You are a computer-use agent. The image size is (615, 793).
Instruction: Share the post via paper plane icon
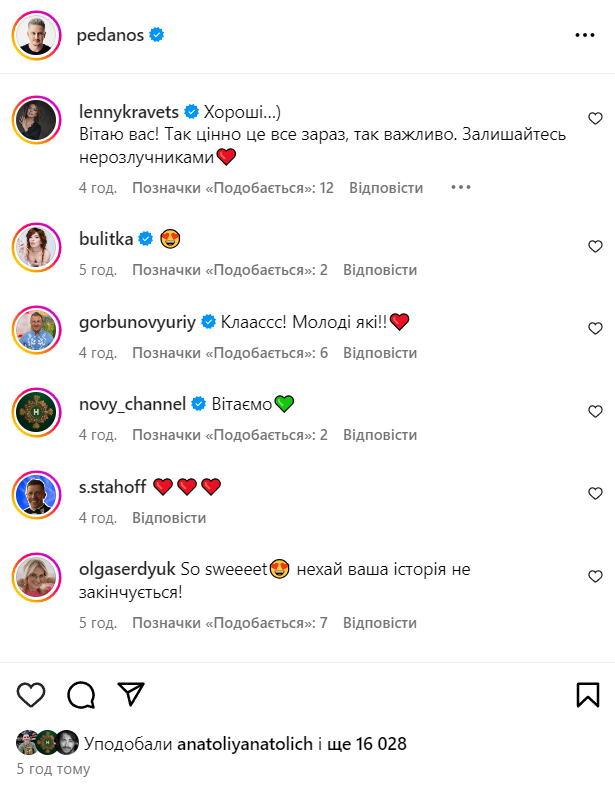[131, 694]
